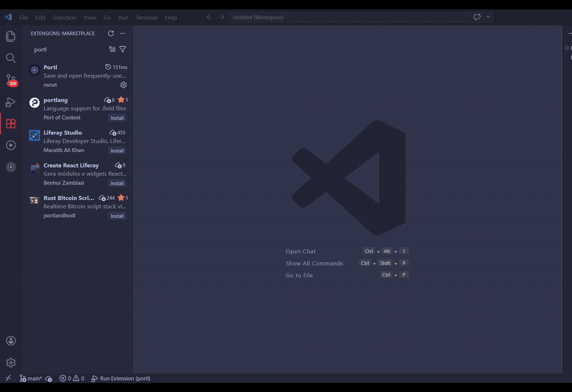Install the Liferay Studio extension
Image resolution: width=572 pixels, height=392 pixels.
click(x=117, y=150)
